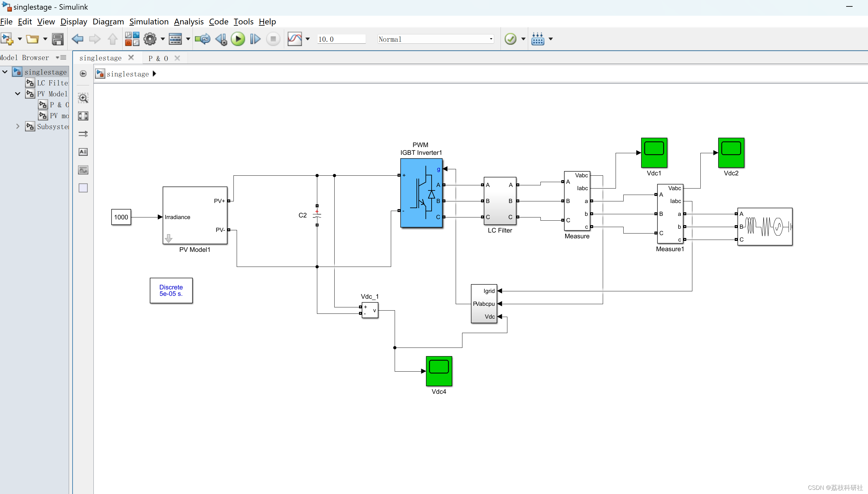This screenshot has height=494, width=868.
Task: Select the Vdc4 scope block
Action: click(439, 371)
